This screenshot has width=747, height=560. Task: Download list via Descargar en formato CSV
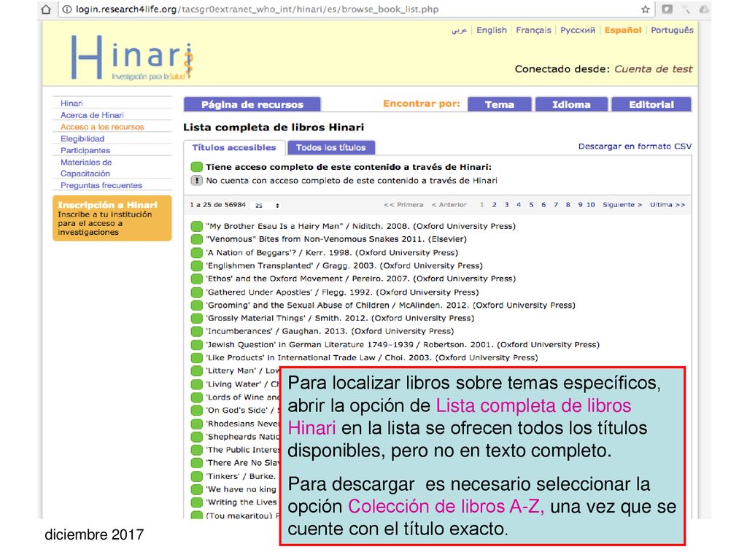(635, 146)
